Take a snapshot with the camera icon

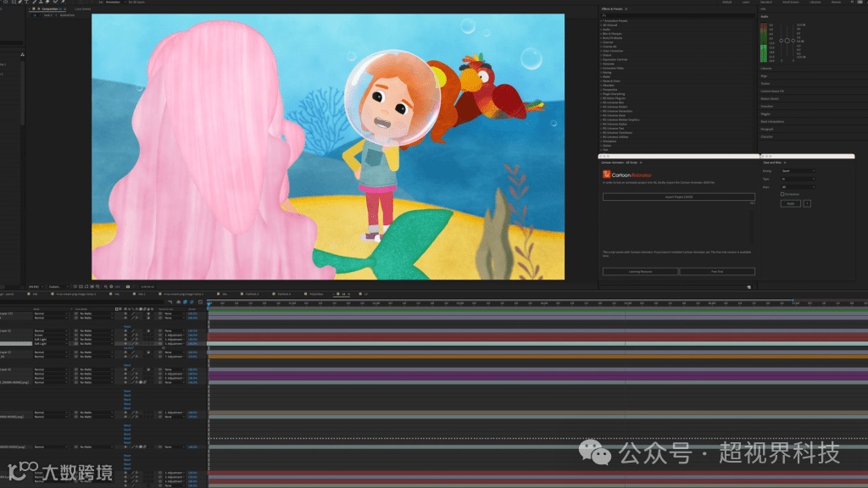tap(128, 286)
